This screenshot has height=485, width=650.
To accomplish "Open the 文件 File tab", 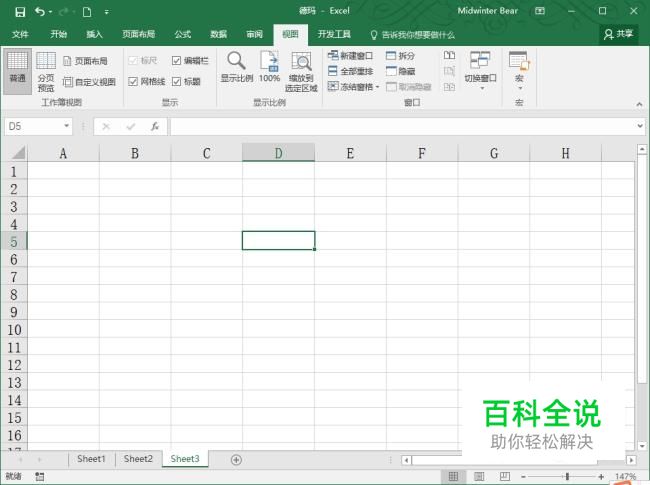I will click(20, 34).
